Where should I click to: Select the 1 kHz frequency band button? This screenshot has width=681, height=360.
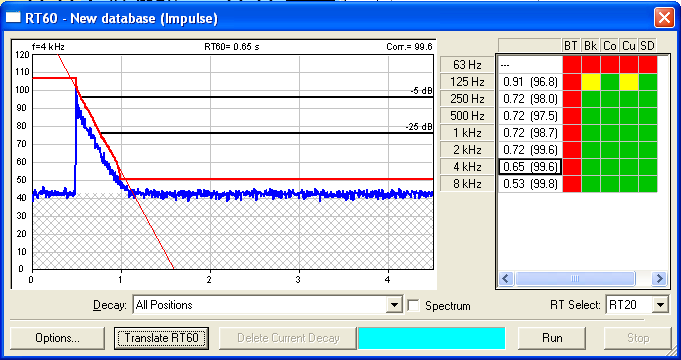(467, 132)
